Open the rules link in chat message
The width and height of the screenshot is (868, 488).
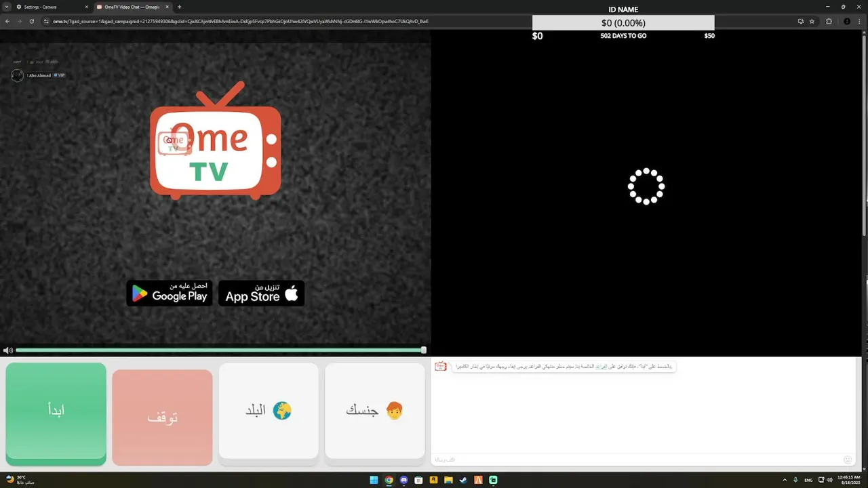[601, 366]
